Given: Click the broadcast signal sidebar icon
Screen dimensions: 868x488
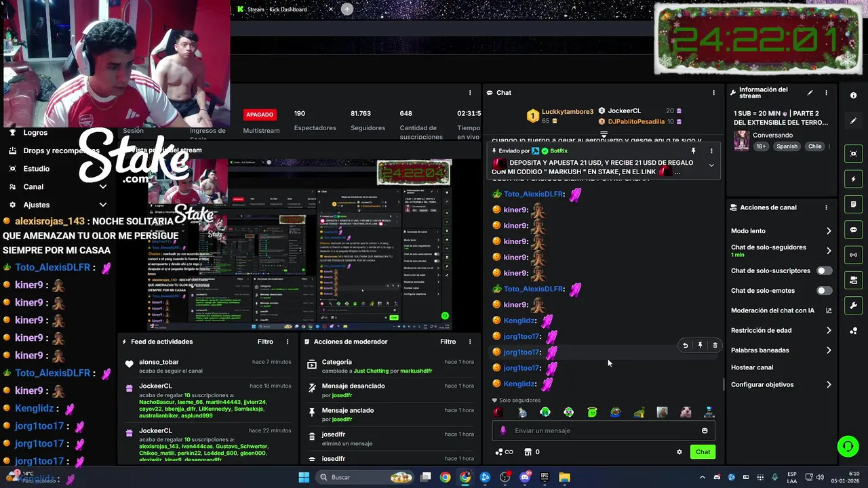Looking at the screenshot, I should tap(853, 255).
